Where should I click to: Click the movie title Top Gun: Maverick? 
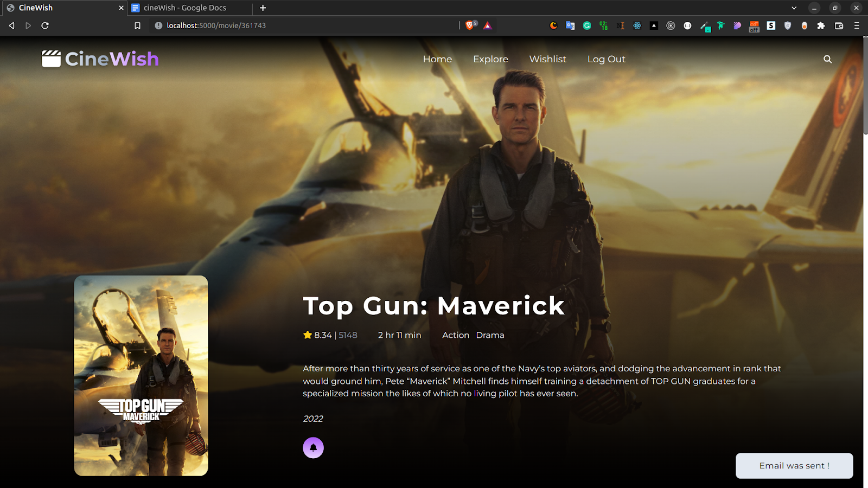[x=433, y=306]
